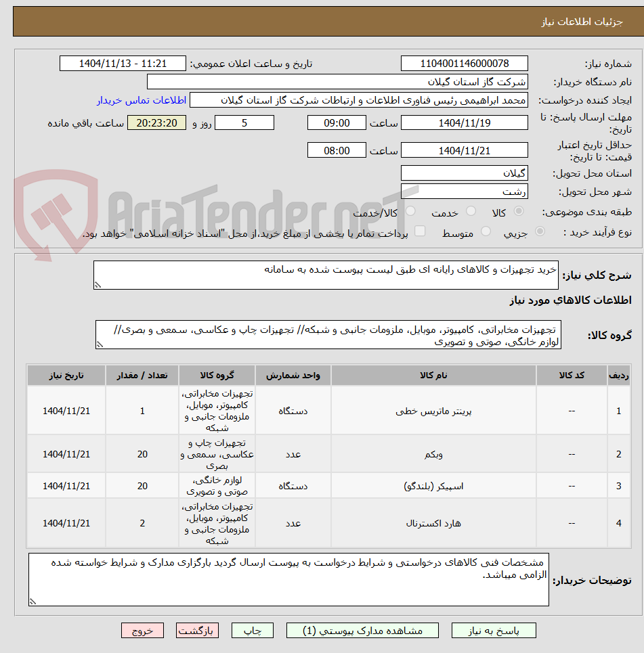The image size is (644, 653).
Task: Click the واحد شمارش column header
Action: coord(293,376)
